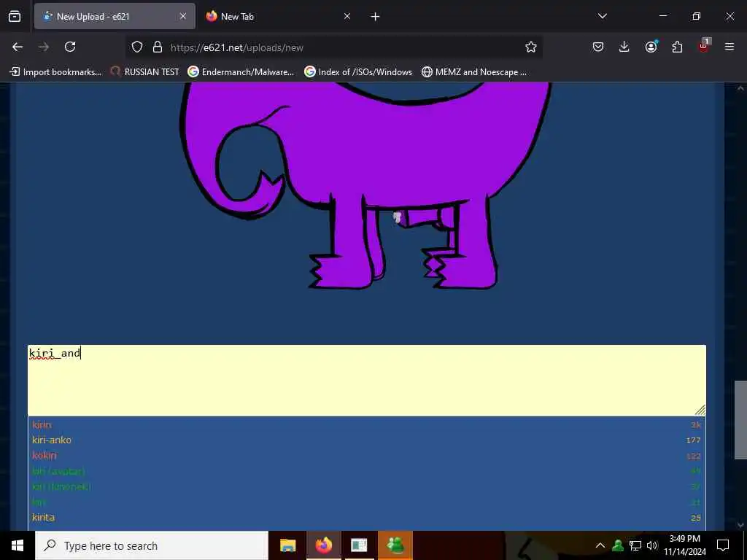Screen dimensions: 747x560
Task: Click the scrollbar up arrow
Action: 740,88
